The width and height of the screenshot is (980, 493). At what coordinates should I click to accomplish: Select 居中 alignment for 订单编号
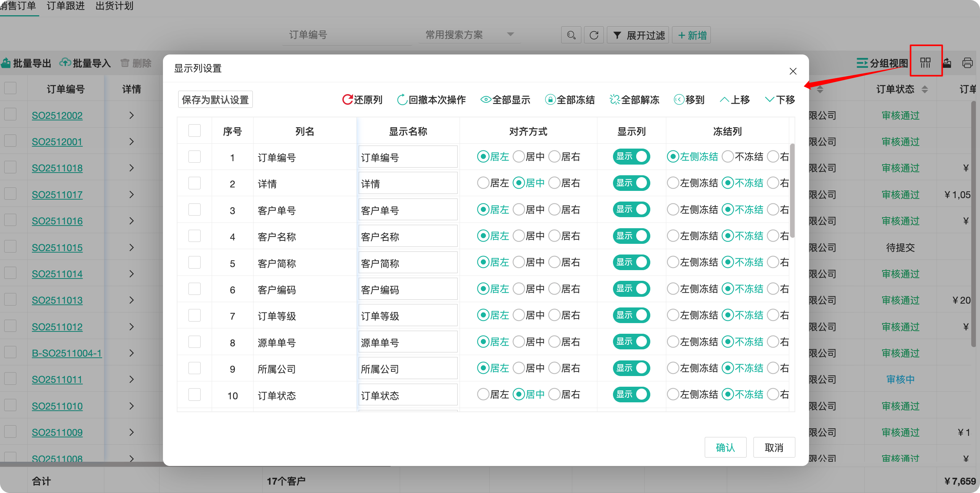(x=519, y=157)
